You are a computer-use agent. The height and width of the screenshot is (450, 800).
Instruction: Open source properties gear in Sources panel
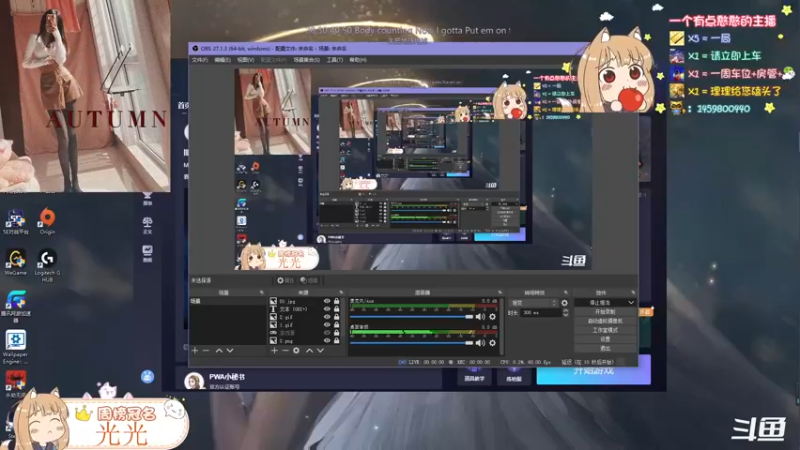(296, 351)
